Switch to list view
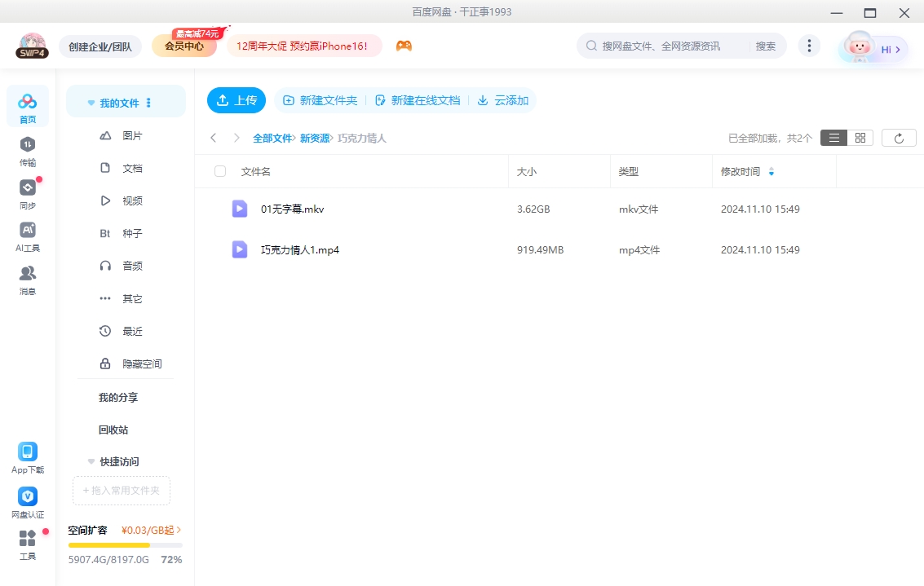Screen dimensions: 924x586 [x=833, y=138]
